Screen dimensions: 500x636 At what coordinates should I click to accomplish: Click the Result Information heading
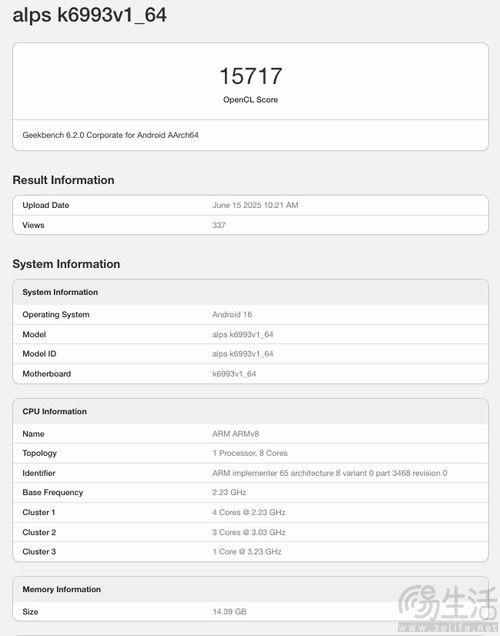[x=63, y=180]
